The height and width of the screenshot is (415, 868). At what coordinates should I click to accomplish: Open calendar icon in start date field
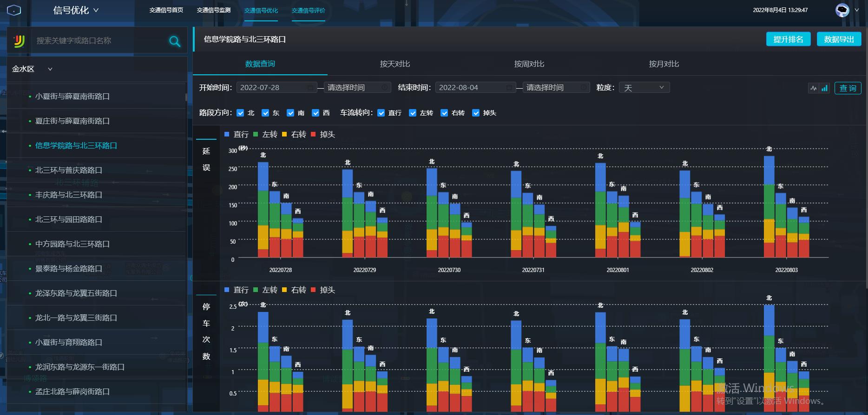[310, 88]
